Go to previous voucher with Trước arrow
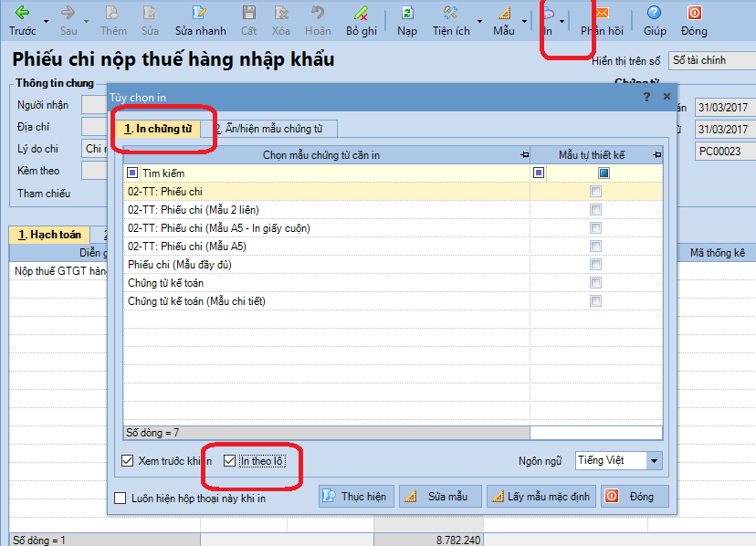This screenshot has height=546, width=756. click(x=22, y=13)
